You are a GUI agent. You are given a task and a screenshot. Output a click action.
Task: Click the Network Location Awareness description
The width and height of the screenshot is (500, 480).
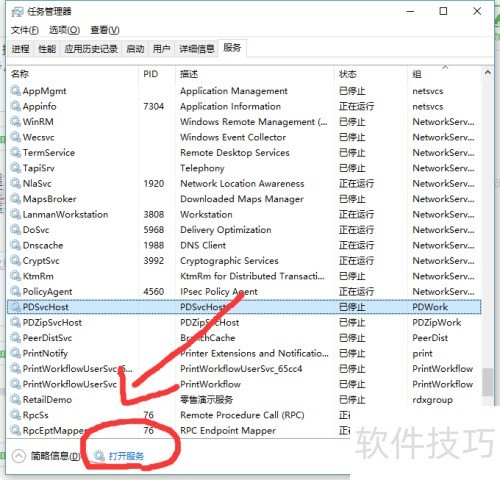pyautogui.click(x=242, y=183)
